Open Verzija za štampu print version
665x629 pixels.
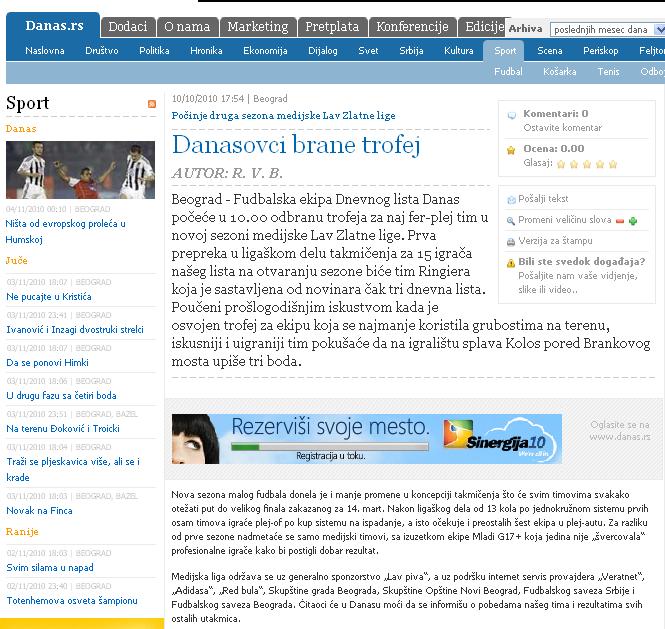click(x=556, y=241)
